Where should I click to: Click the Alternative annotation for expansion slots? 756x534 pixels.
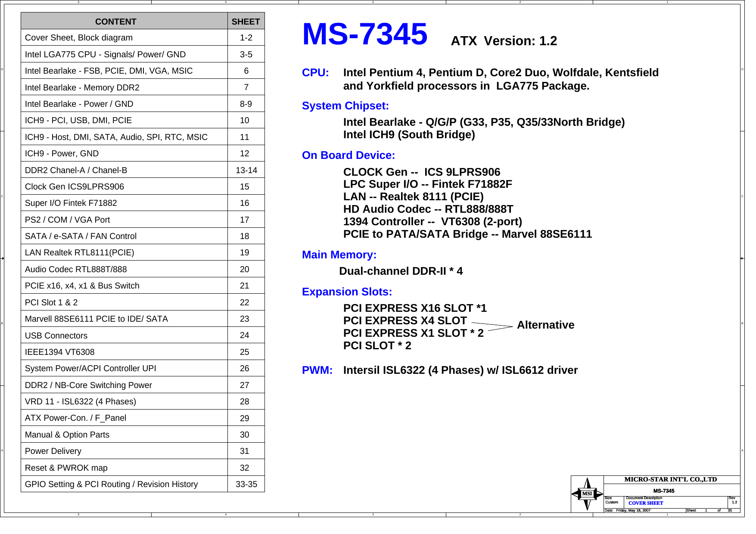[546, 325]
